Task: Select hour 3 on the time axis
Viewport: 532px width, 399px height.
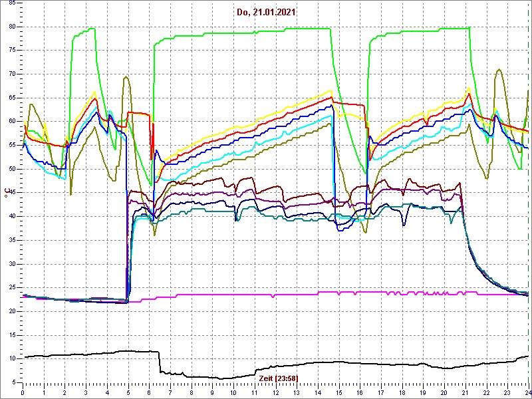Action: click(86, 392)
